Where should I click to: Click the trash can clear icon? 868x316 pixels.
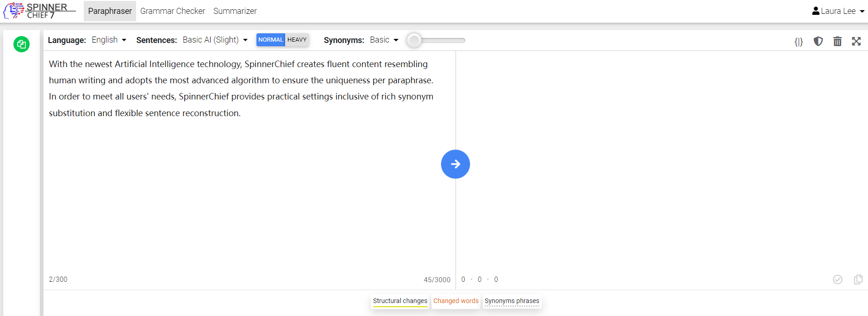837,41
